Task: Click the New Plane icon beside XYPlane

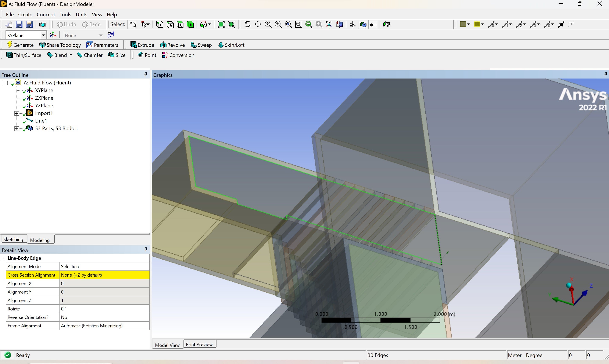Action: (x=53, y=35)
